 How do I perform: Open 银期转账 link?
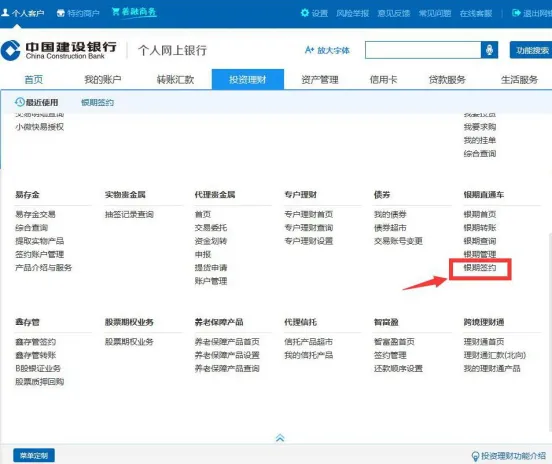point(480,227)
